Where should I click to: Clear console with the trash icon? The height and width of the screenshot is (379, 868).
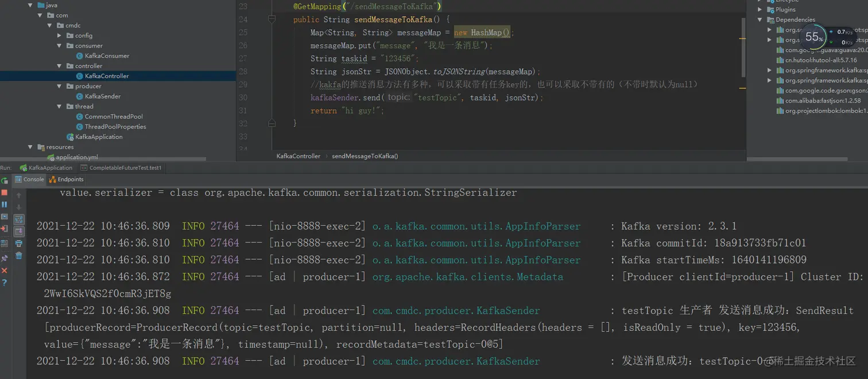coord(19,256)
